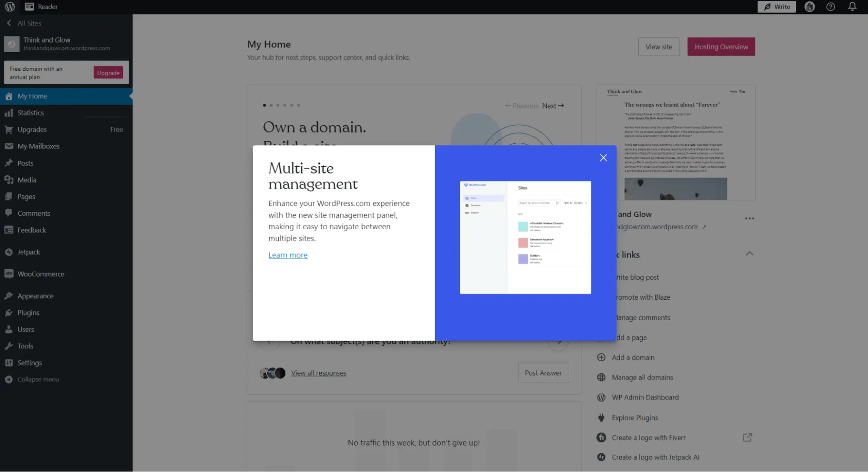Viewport: 868px width, 472px height.
Task: Select the second carousel pagination dot
Action: pyautogui.click(x=271, y=105)
